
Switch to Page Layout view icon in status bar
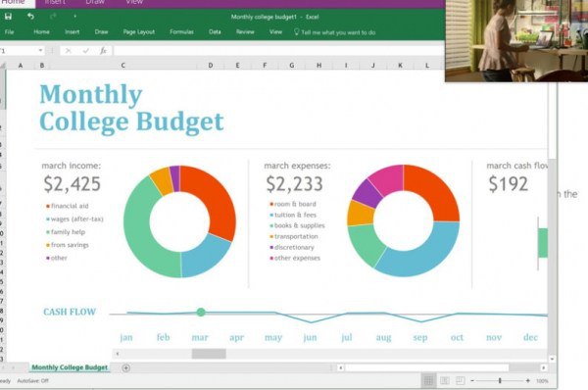445,381
